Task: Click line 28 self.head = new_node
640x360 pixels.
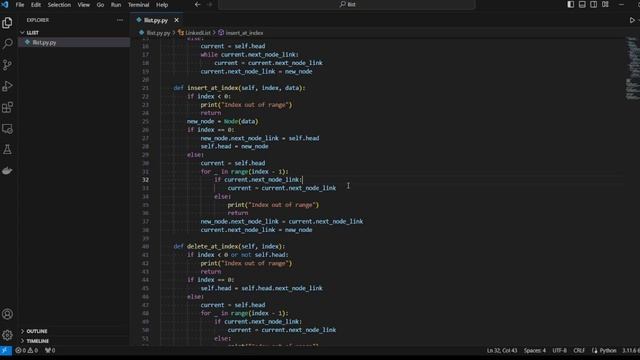Action: (x=234, y=146)
